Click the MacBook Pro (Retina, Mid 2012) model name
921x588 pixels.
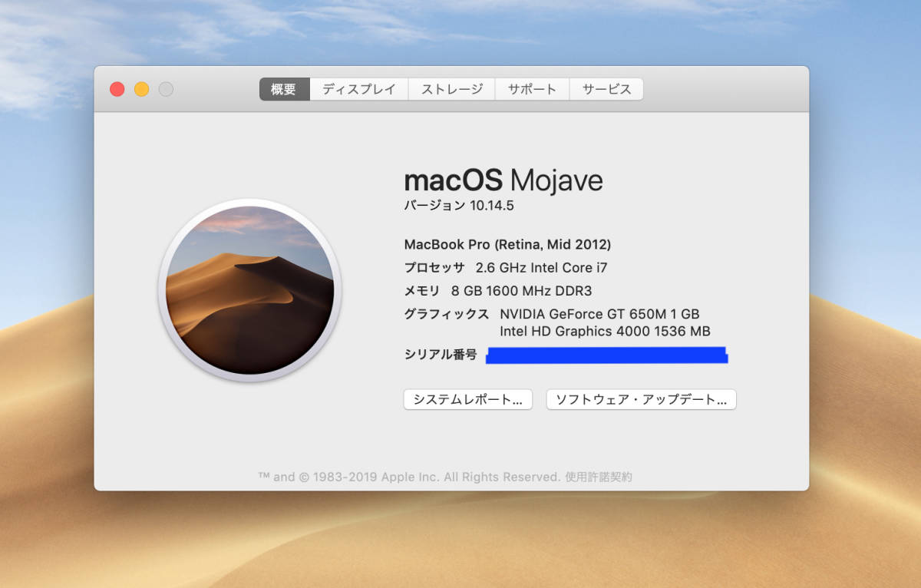click(507, 244)
